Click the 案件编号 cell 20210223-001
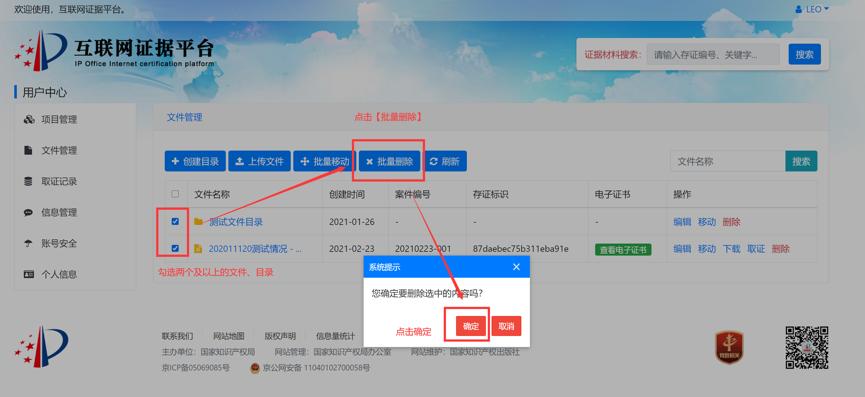 (x=423, y=249)
